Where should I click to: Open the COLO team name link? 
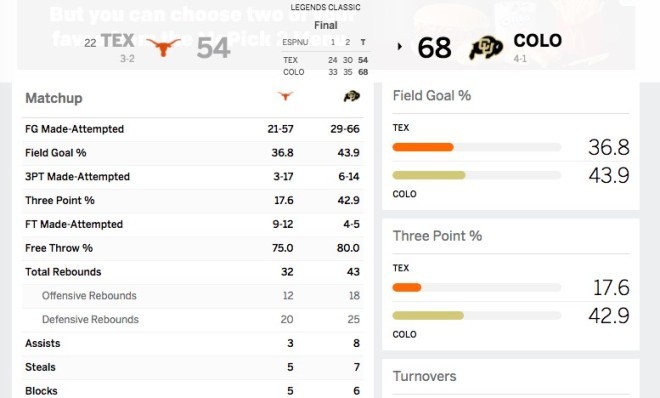[538, 41]
